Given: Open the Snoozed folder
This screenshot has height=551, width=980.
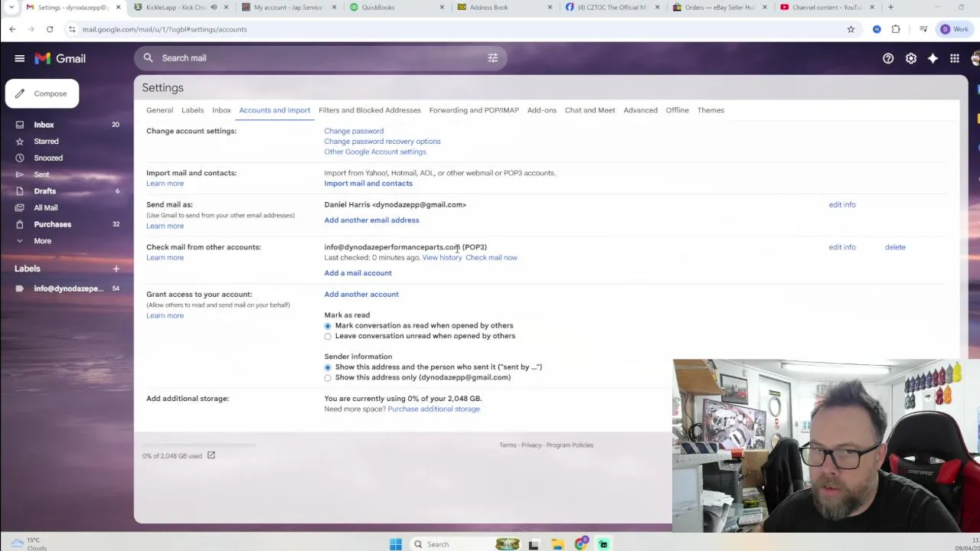Looking at the screenshot, I should [x=48, y=158].
